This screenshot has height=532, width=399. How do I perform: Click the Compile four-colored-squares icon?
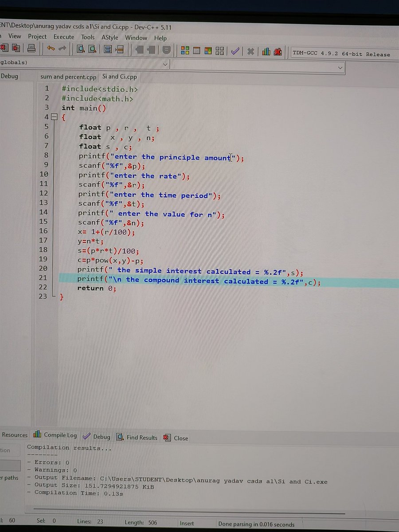pos(185,51)
